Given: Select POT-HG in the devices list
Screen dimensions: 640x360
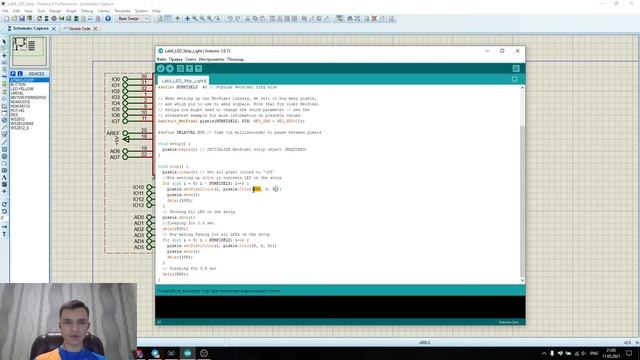Looking at the screenshot, I should coord(17,111).
